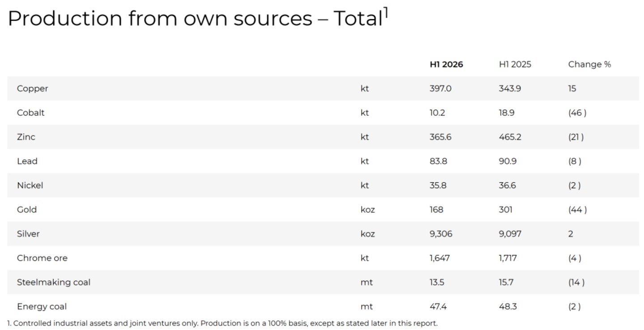This screenshot has height=330, width=644.
Task: Click the Gold unit label koz
Action: coord(368,209)
